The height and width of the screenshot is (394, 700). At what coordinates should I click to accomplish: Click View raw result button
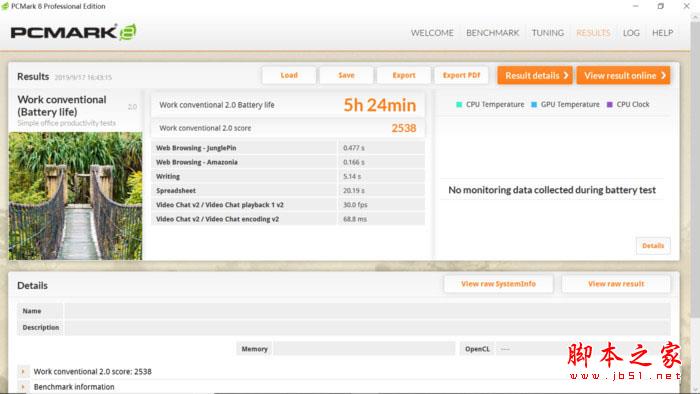click(x=616, y=284)
